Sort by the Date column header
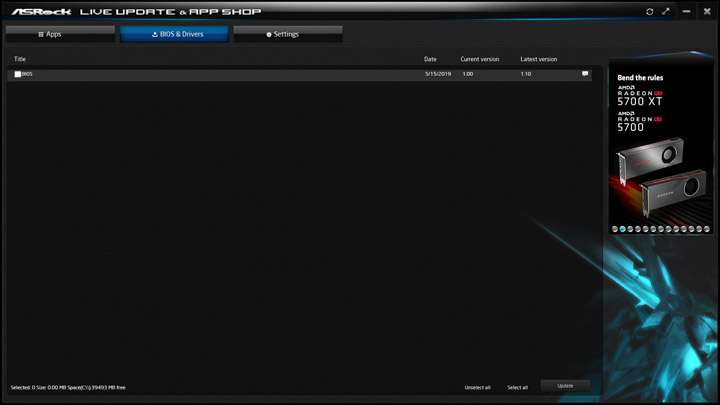 pos(430,59)
